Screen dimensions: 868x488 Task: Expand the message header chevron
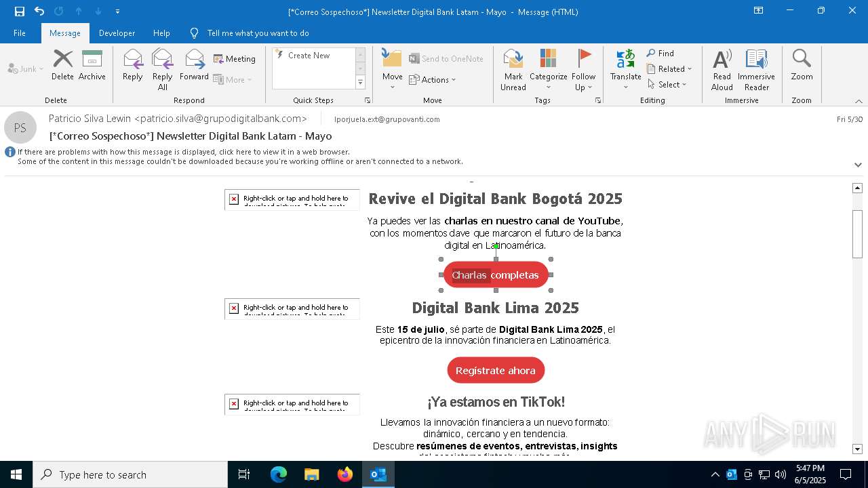858,165
